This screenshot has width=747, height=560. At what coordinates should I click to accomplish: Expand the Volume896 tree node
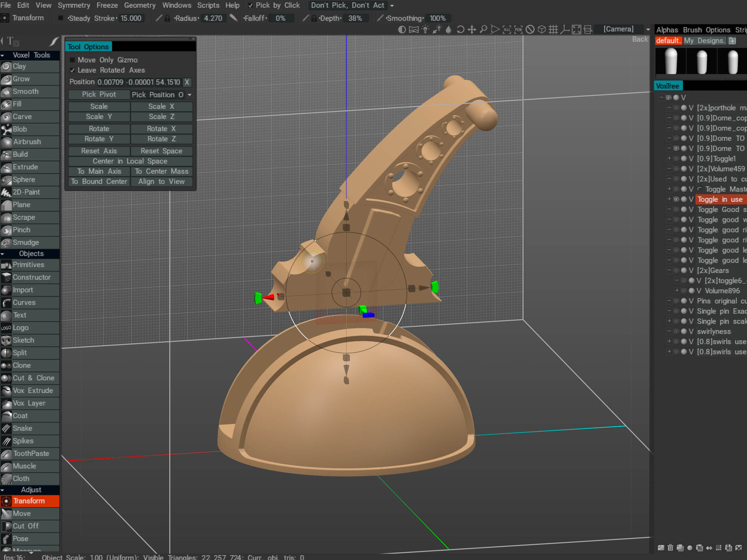[677, 290]
